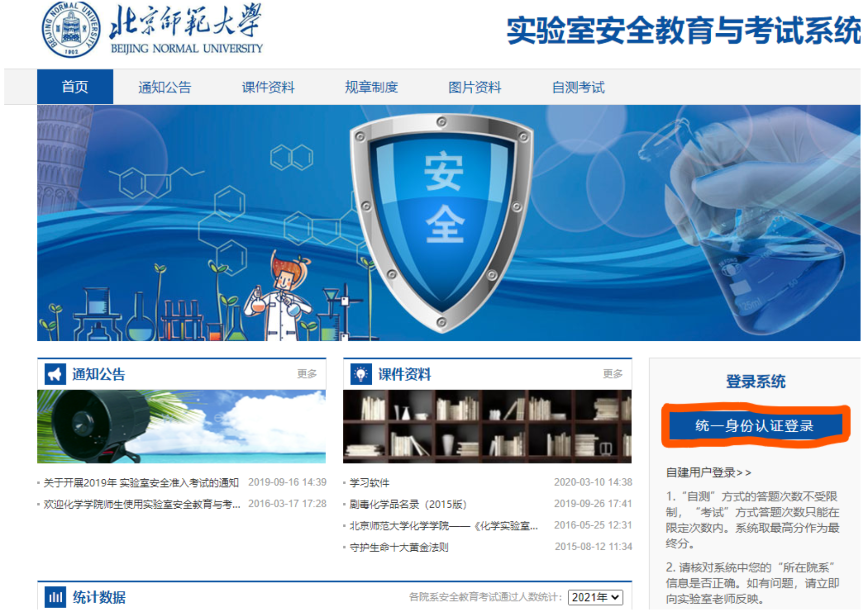Image resolution: width=868 pixels, height=610 pixels.
Task: Go to the 首页 tab
Action: tap(75, 87)
